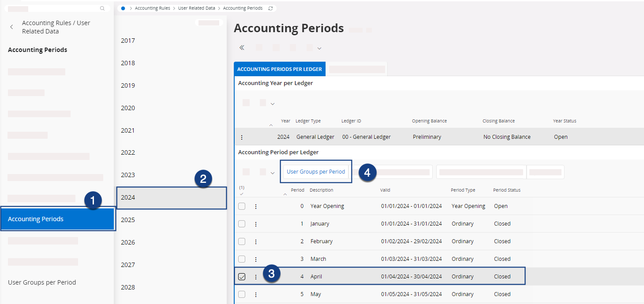This screenshot has width=644, height=304.
Task: Switch to Accounting Periods Per Ledger tab
Action: [280, 69]
